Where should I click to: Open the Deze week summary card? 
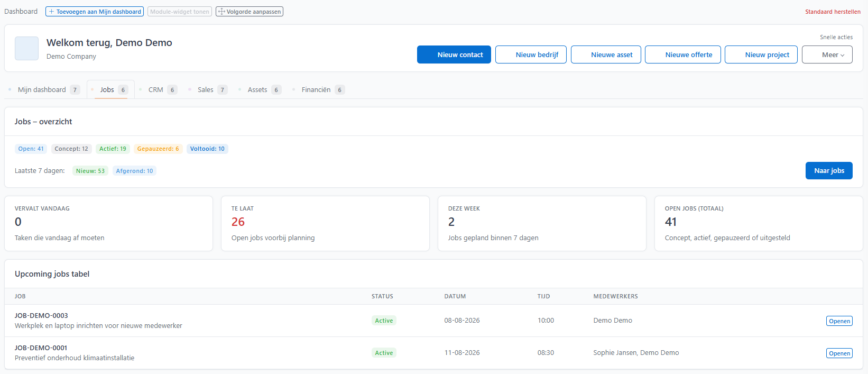click(x=542, y=223)
